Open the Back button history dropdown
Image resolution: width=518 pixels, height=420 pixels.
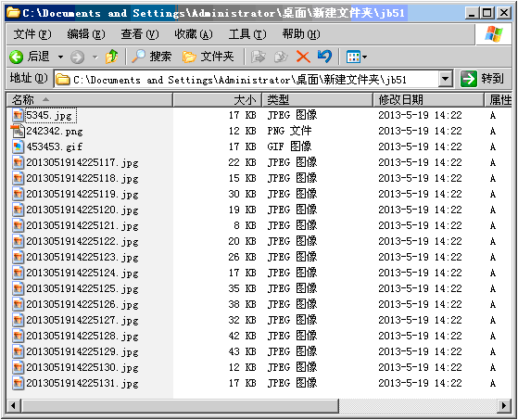click(60, 57)
